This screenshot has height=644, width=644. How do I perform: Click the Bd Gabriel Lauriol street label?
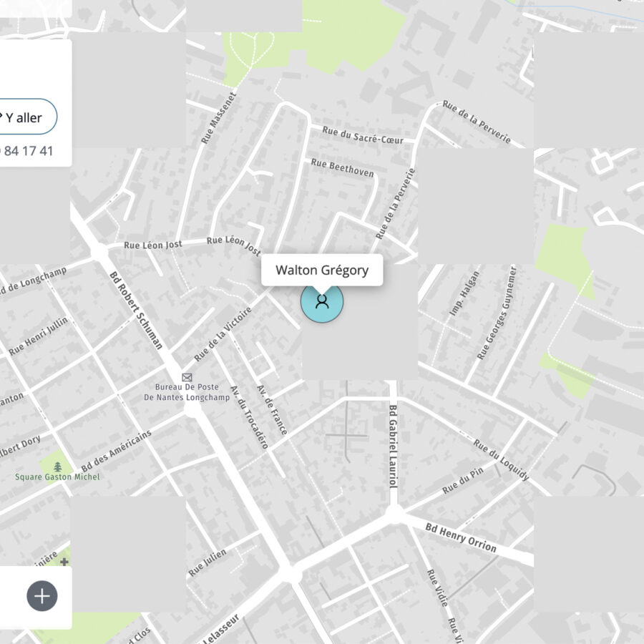(393, 447)
